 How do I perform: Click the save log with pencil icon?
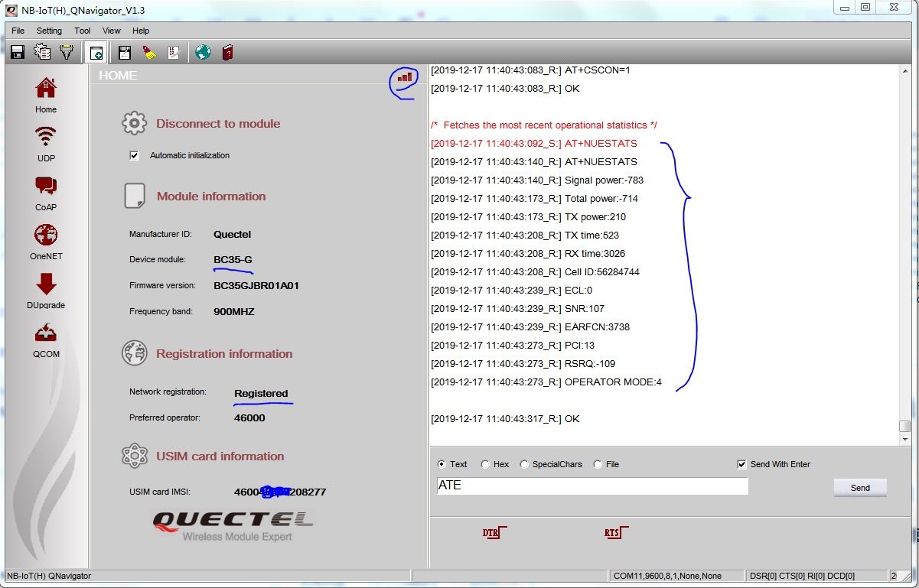click(125, 53)
